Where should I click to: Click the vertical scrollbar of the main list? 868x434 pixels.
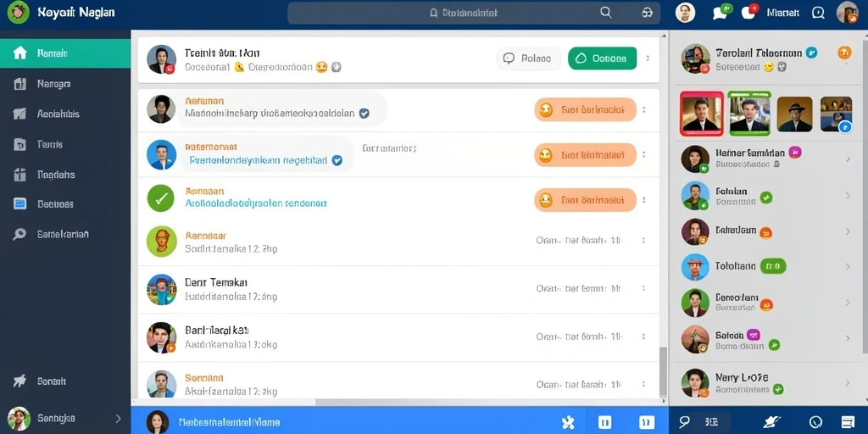click(663, 371)
